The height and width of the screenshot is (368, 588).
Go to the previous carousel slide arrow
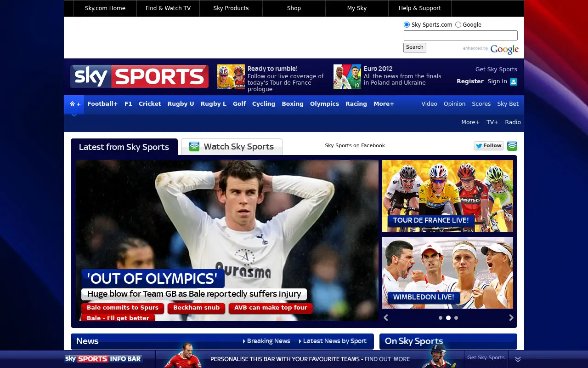pyautogui.click(x=386, y=317)
